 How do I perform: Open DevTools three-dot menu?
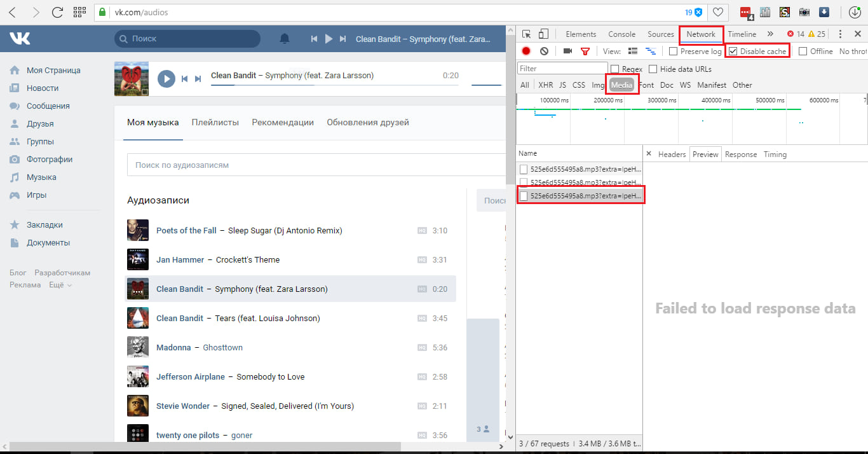click(x=840, y=34)
